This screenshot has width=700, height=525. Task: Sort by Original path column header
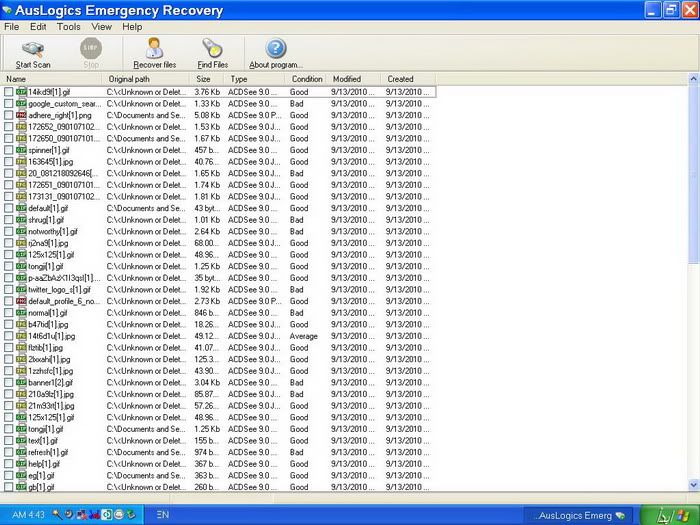click(147, 79)
